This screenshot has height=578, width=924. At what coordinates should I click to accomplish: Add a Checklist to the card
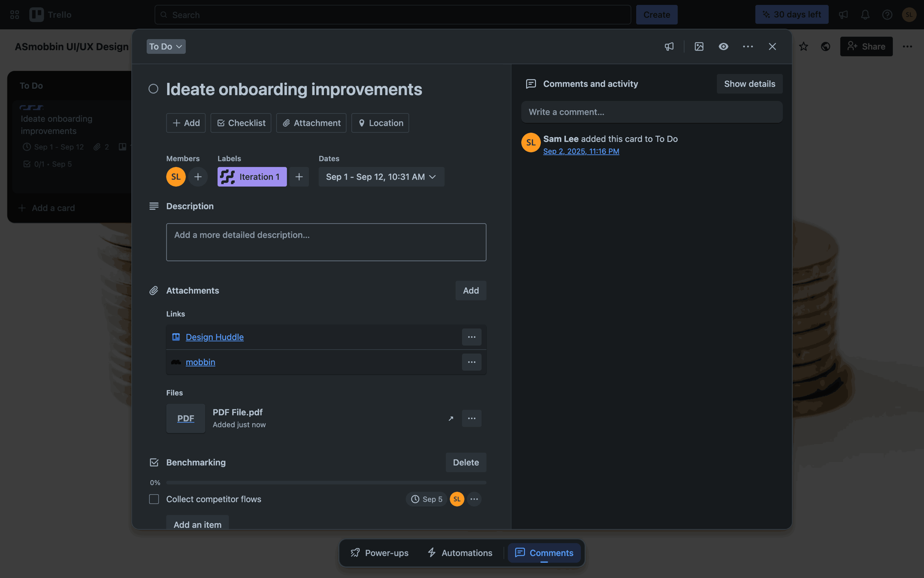coord(241,123)
